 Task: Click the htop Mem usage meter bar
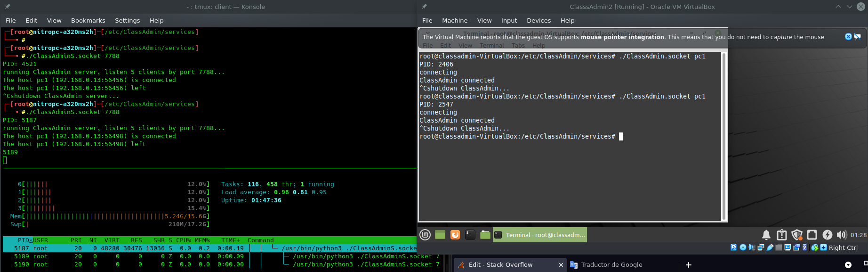click(110, 216)
